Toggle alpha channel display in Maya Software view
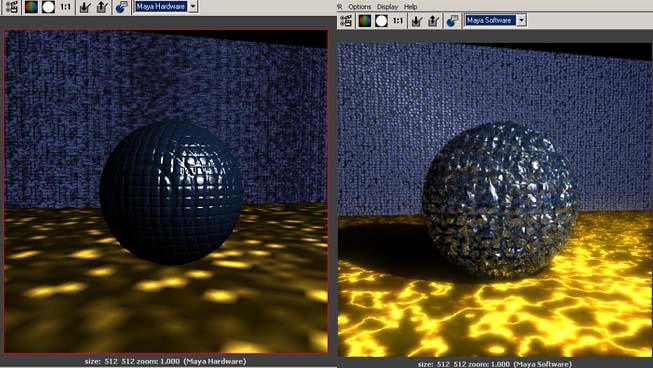This screenshot has height=368, width=653. tap(381, 20)
